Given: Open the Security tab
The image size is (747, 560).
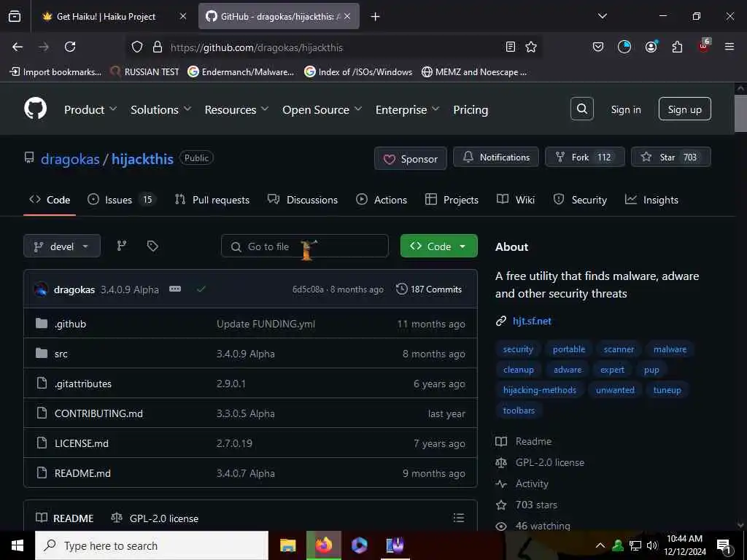Looking at the screenshot, I should (580, 200).
